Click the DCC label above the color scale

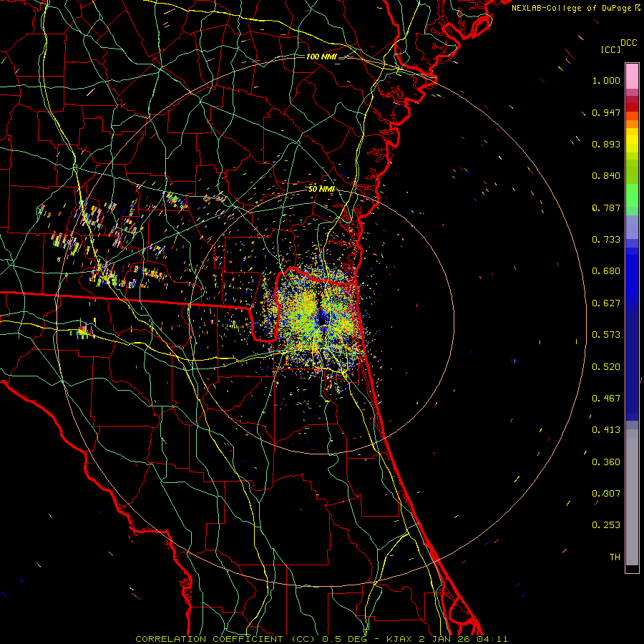628,43
